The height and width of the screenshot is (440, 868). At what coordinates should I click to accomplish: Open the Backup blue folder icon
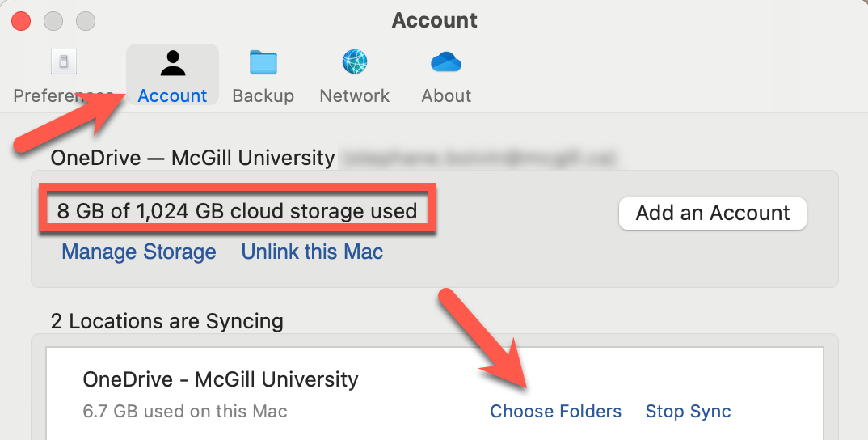[263, 62]
